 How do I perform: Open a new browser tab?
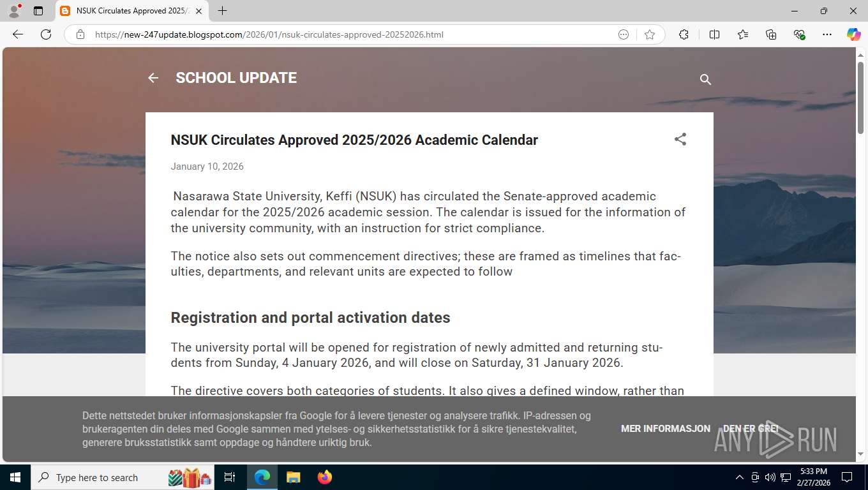coord(222,11)
